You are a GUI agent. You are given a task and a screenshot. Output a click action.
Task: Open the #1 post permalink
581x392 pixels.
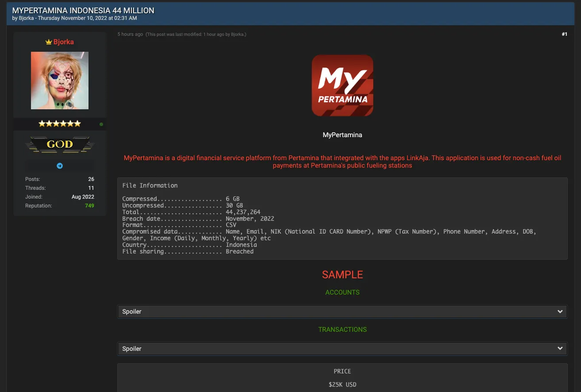coord(564,34)
